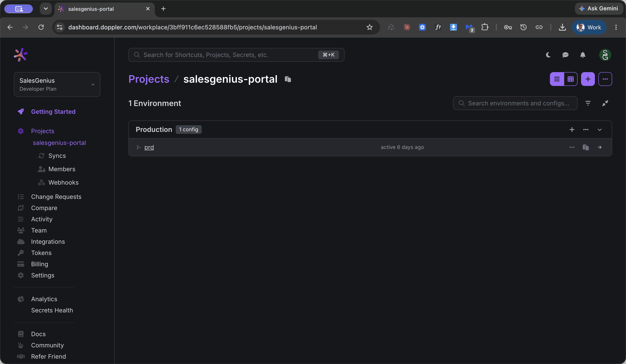Open browser extensions puzzle icon

(x=485, y=27)
